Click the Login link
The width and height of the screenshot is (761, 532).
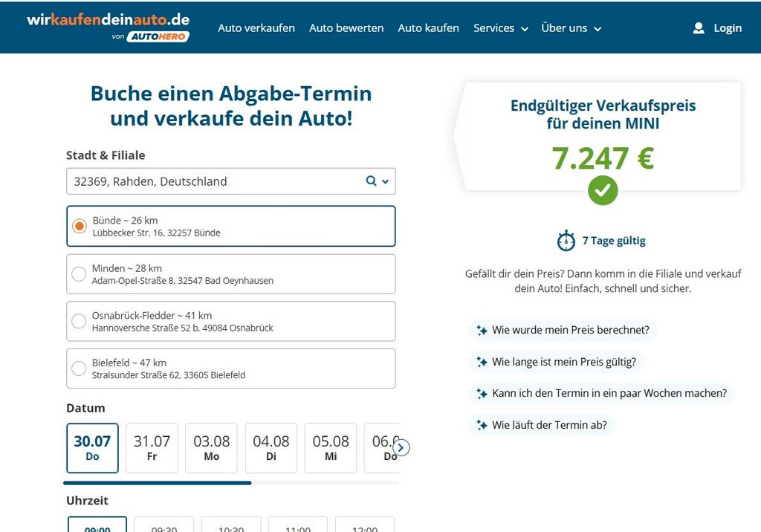click(728, 28)
